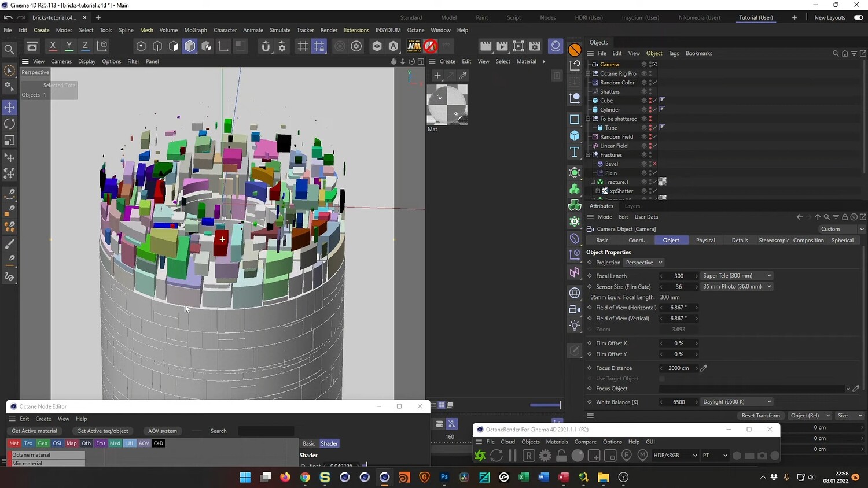Toggle Cylinder visibility dots
The width and height of the screenshot is (868, 488).
(650, 110)
